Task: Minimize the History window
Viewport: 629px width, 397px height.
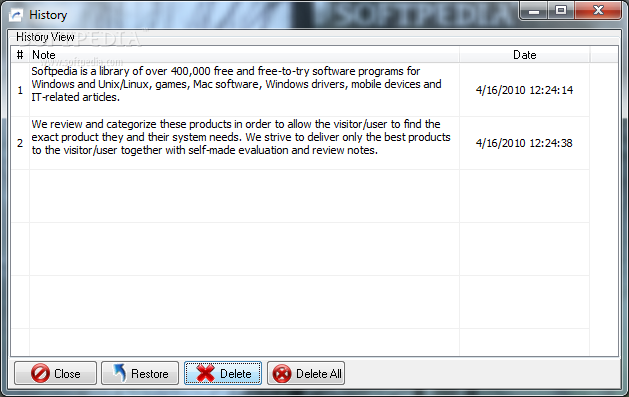Action: click(534, 11)
